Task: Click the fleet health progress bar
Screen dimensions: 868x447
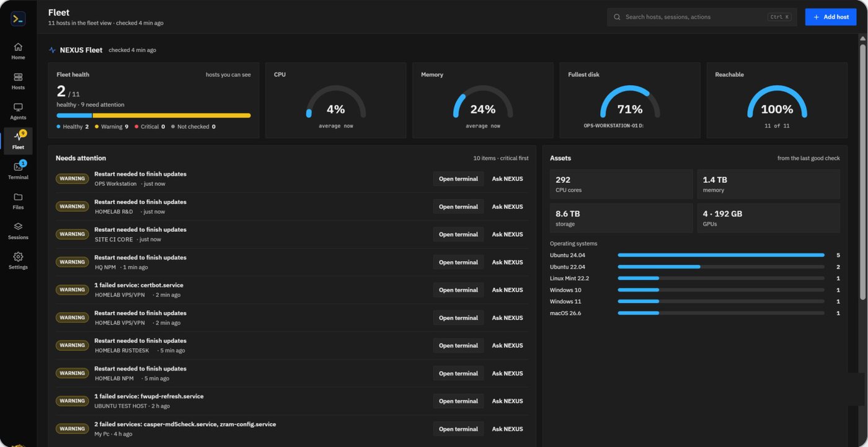Action: pyautogui.click(x=154, y=115)
